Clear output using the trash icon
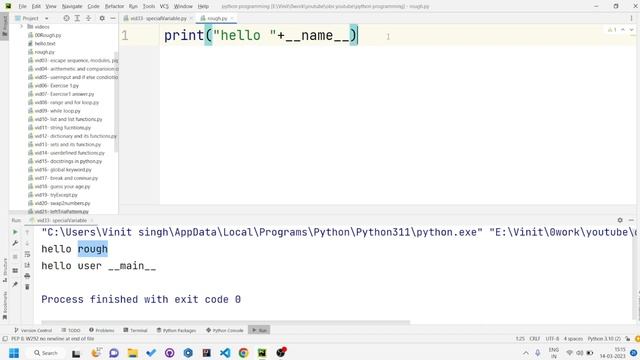The width and height of the screenshot is (640, 360). click(x=27, y=287)
